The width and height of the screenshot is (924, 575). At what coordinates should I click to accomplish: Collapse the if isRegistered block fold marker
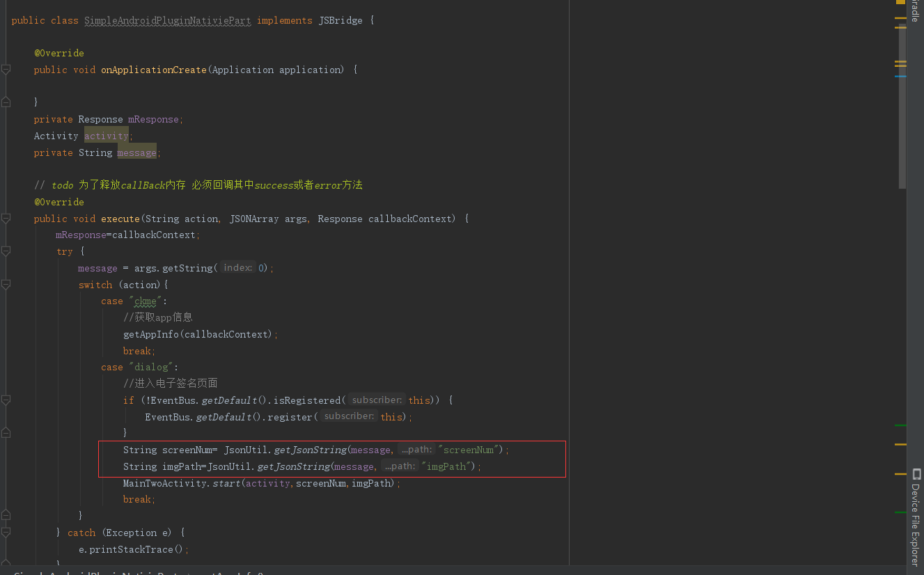coord(6,400)
